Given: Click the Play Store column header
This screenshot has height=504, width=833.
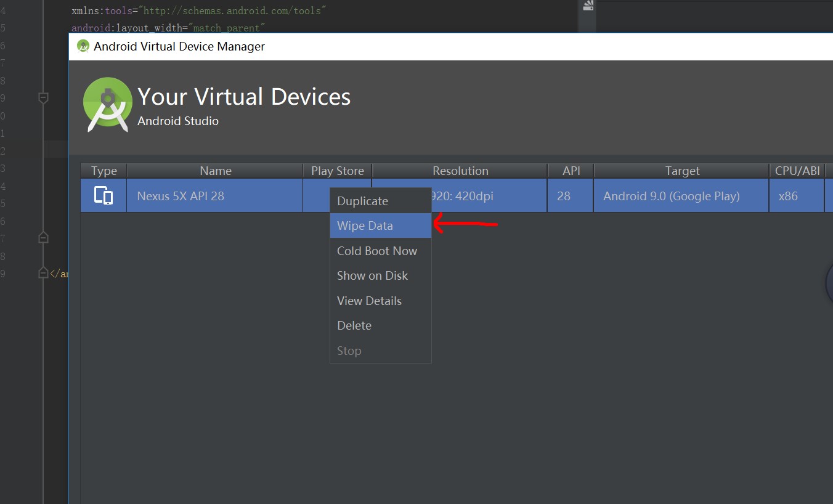Looking at the screenshot, I should 337,171.
